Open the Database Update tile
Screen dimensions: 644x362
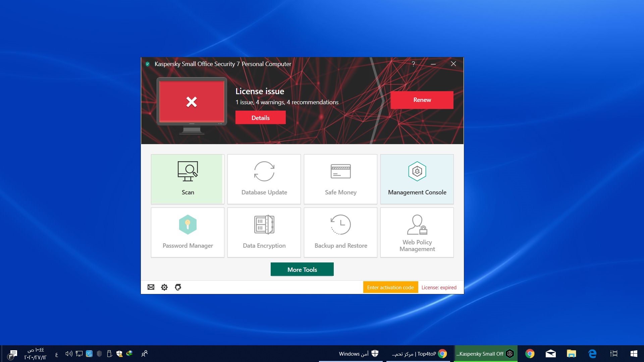click(264, 179)
